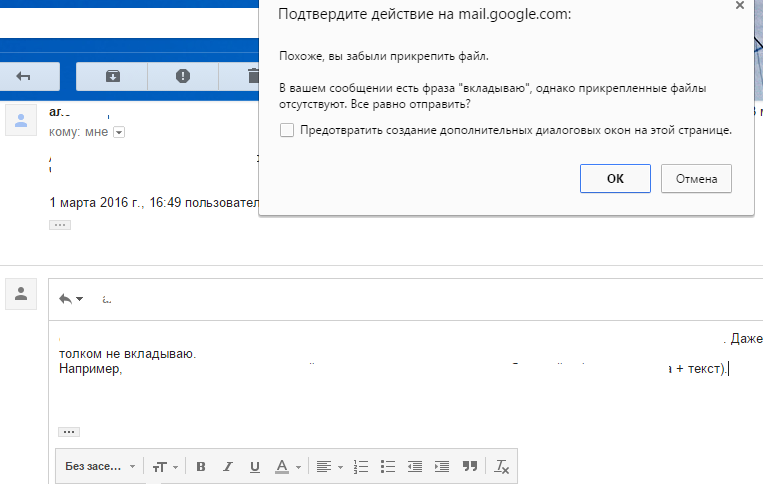Click the back arrow in Gmail toolbar
Image resolution: width=763 pixels, height=484 pixels.
[23, 76]
